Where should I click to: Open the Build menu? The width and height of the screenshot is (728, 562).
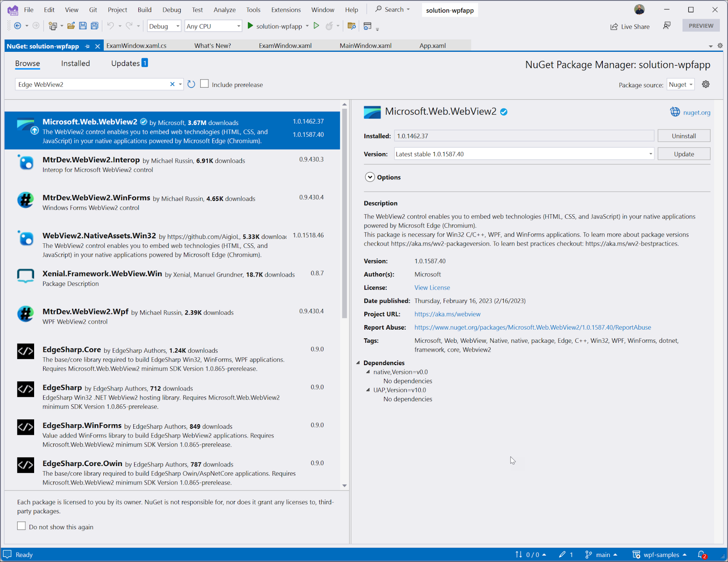click(x=145, y=10)
